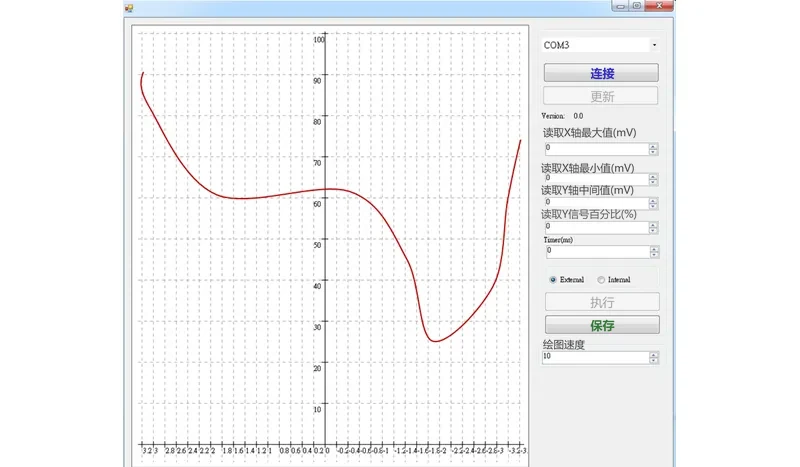The image size is (800, 467).
Task: Click the 100 label on the Y axis
Action: pyautogui.click(x=319, y=39)
